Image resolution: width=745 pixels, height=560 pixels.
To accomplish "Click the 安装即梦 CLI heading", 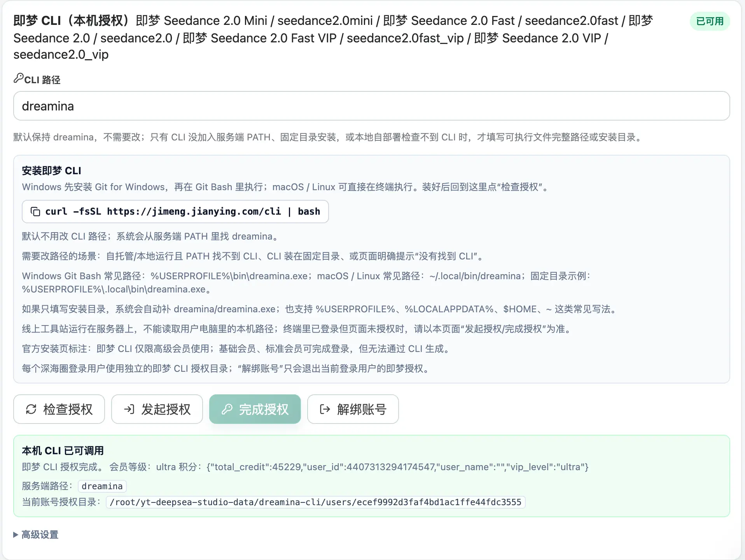I will (x=52, y=171).
